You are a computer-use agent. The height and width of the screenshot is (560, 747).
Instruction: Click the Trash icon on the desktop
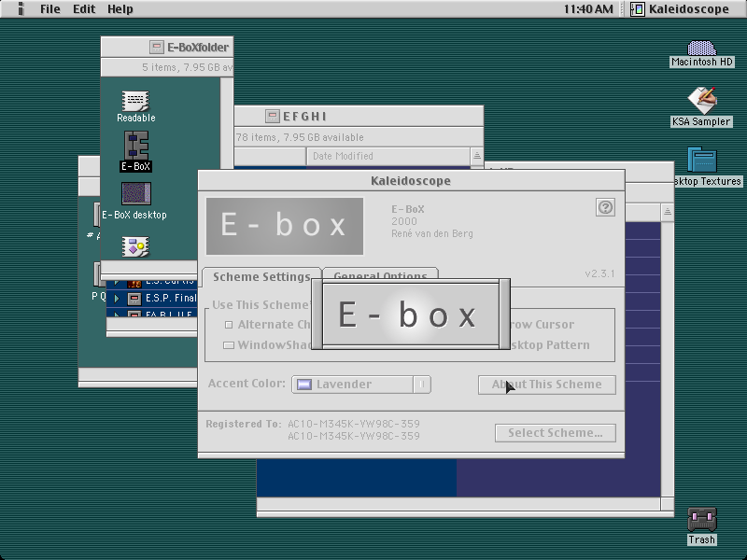[702, 520]
